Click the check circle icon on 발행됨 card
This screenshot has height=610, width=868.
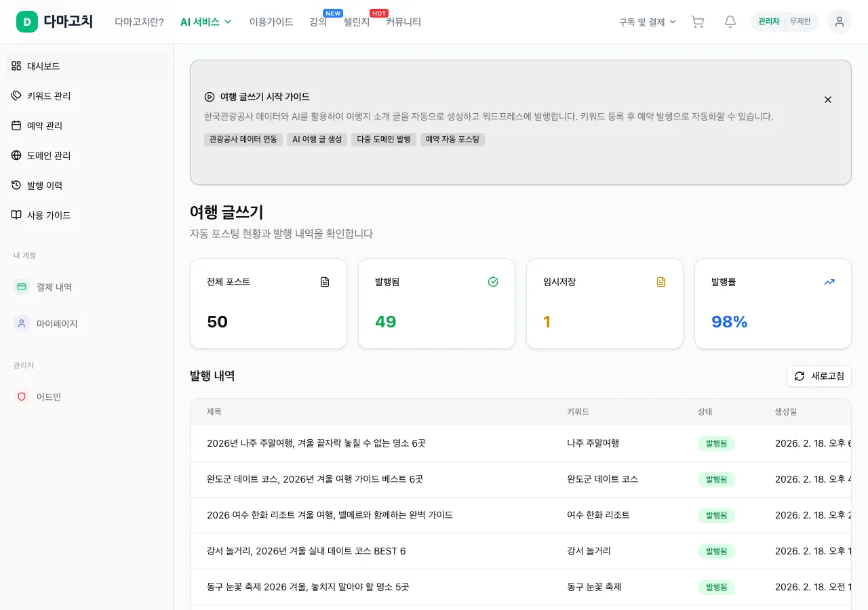[x=493, y=282]
